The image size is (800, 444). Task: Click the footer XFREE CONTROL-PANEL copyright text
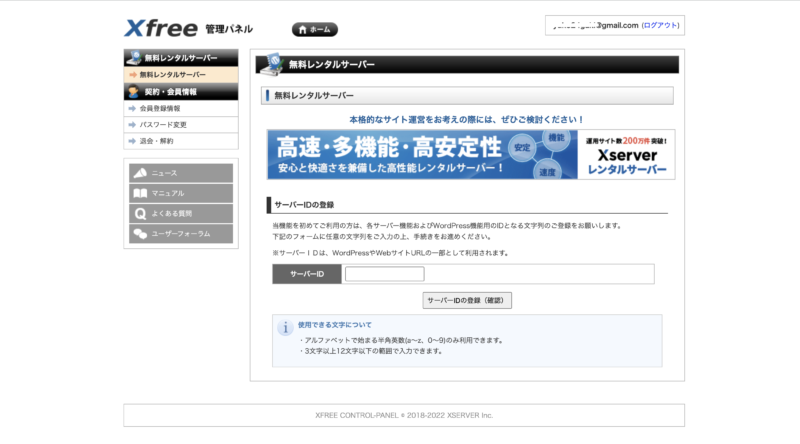click(404, 415)
